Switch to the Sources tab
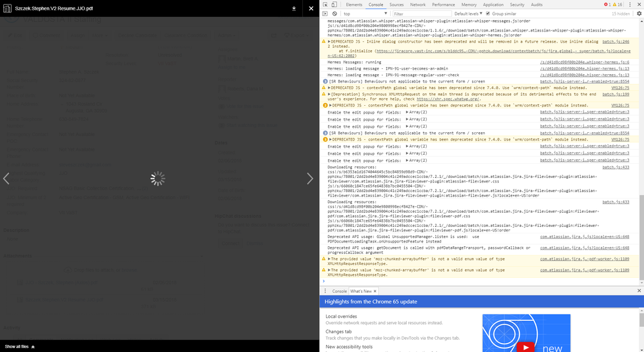This screenshot has width=644, height=352. coord(396,5)
